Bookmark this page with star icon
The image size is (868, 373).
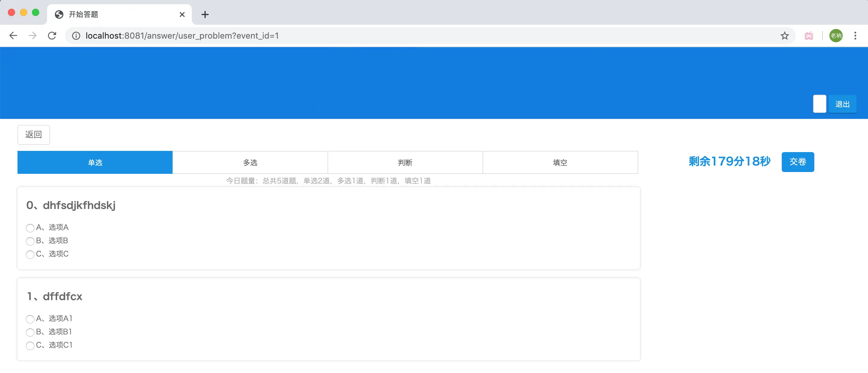[784, 36]
